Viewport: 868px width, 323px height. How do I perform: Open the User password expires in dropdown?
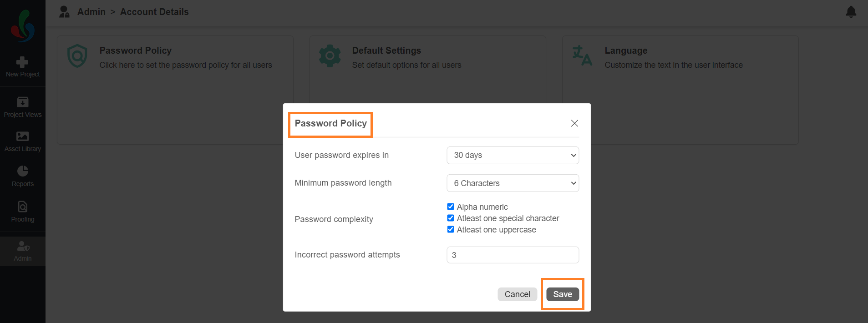click(513, 155)
